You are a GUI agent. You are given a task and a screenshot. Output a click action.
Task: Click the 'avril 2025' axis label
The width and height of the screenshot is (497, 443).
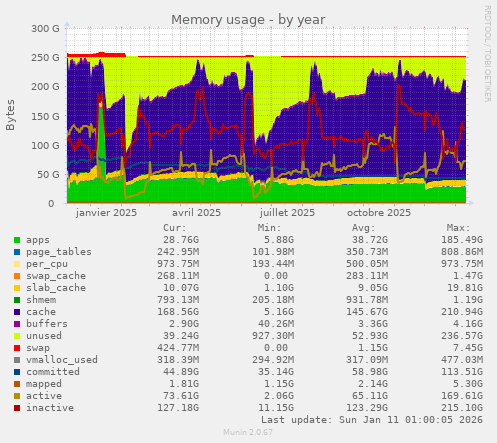pyautogui.click(x=196, y=213)
